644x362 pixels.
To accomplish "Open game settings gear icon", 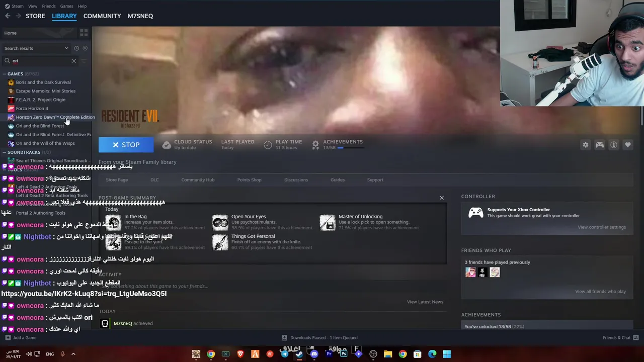I will (x=586, y=145).
